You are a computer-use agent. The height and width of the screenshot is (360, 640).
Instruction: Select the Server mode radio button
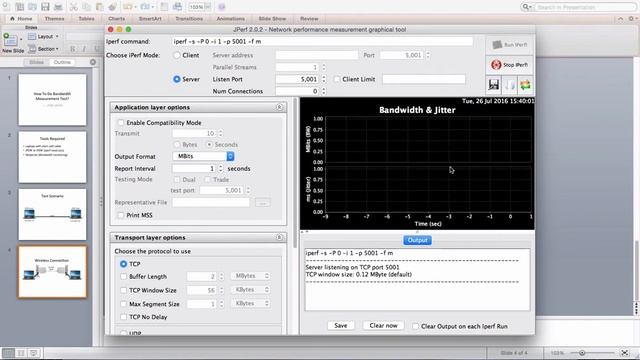tap(177, 79)
